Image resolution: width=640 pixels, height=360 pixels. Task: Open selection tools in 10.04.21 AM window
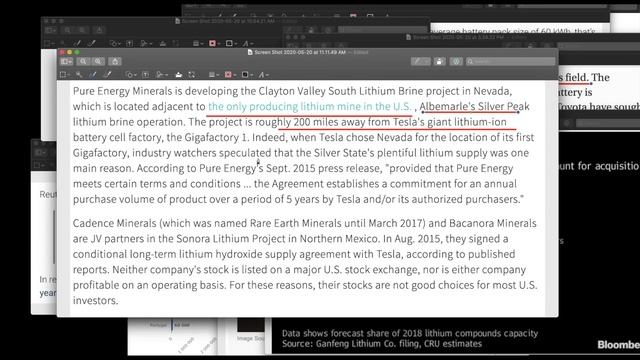(x=48, y=43)
